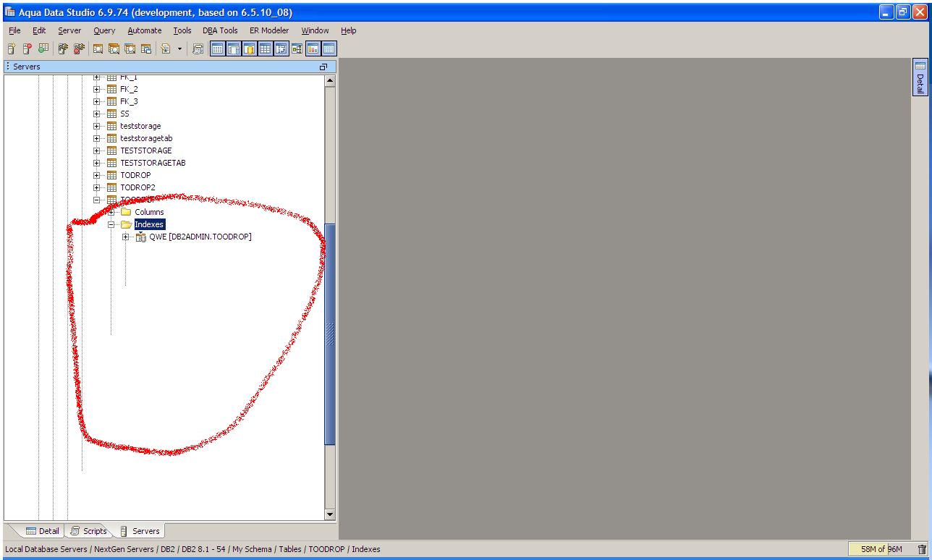
Task: Click the trash can garbage-collect icon
Action: click(x=922, y=549)
